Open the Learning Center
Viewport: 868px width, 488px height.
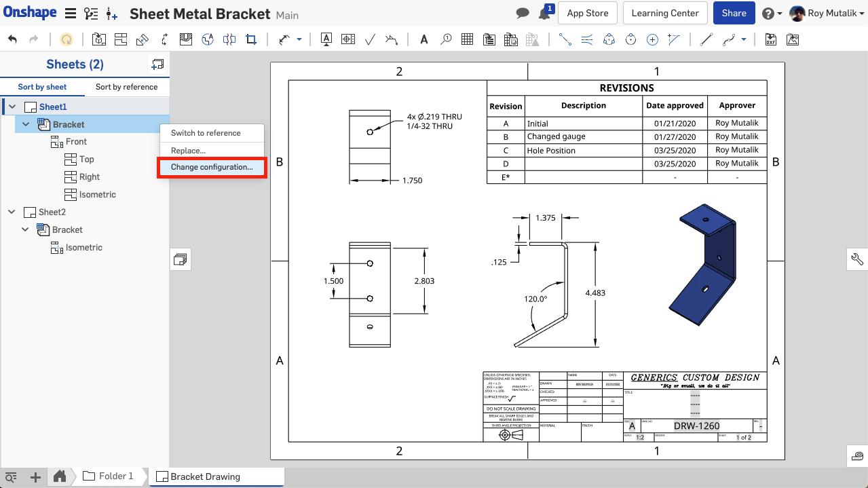tap(664, 13)
